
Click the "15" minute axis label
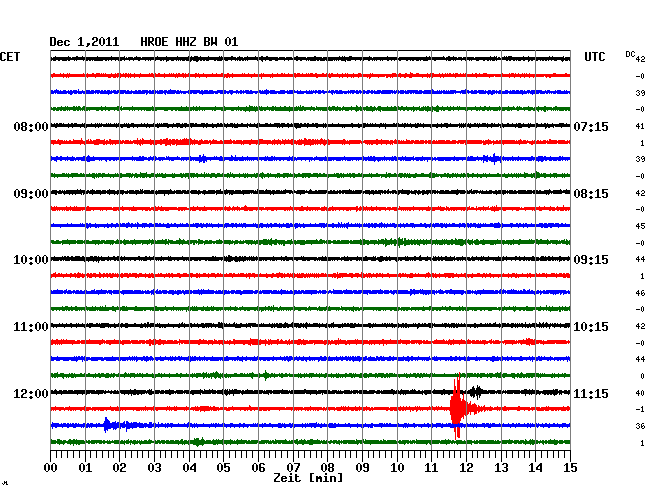pyautogui.click(x=570, y=468)
